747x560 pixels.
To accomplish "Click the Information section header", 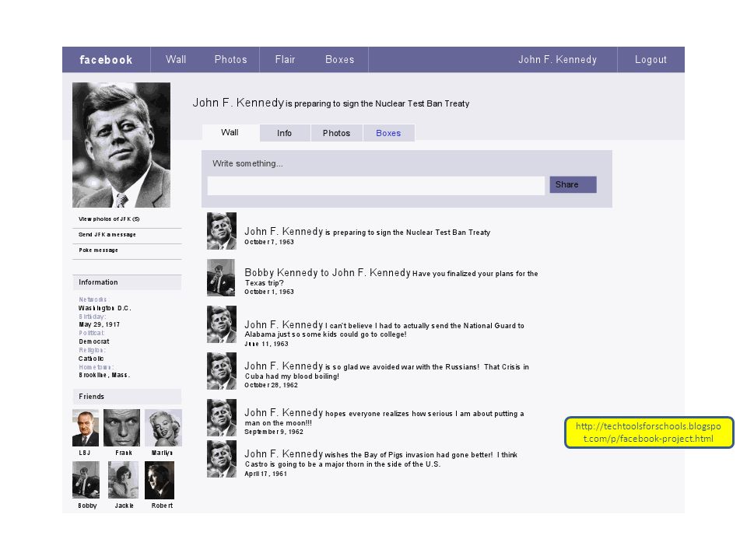I will [x=127, y=282].
